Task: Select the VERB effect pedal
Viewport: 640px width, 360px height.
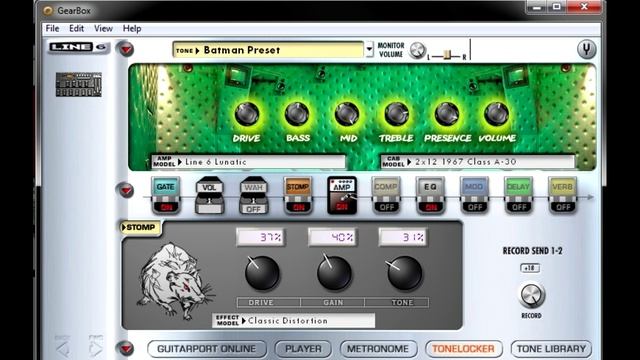Action: click(562, 196)
